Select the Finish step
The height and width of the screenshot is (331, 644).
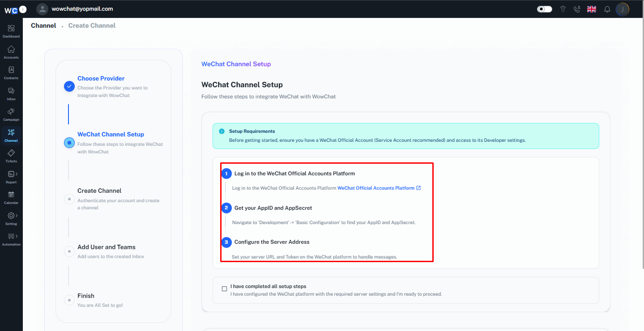point(86,296)
